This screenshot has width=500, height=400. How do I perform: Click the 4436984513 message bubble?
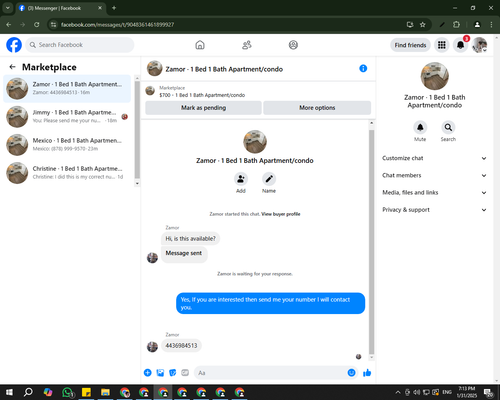click(181, 346)
